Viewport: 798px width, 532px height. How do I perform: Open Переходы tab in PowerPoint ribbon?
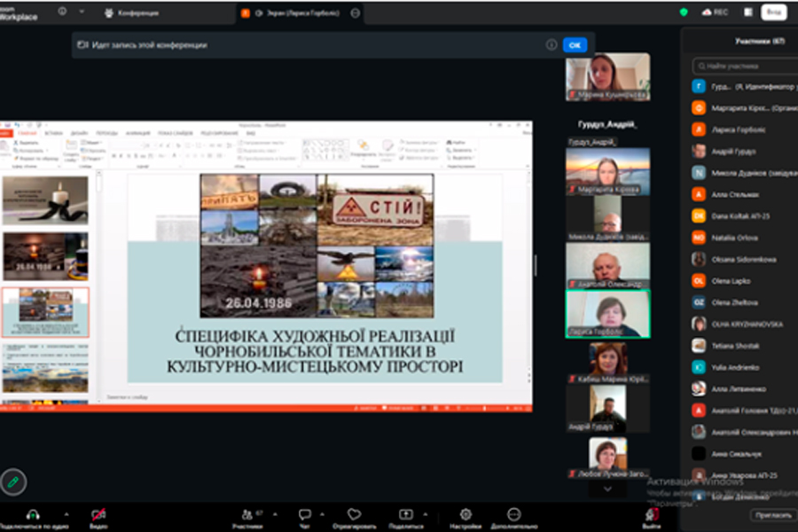[x=107, y=133]
